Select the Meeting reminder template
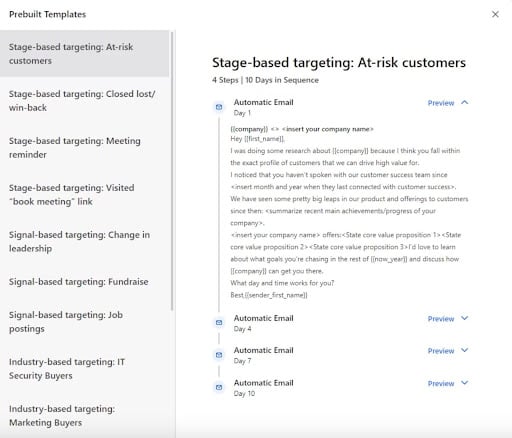 pos(85,148)
